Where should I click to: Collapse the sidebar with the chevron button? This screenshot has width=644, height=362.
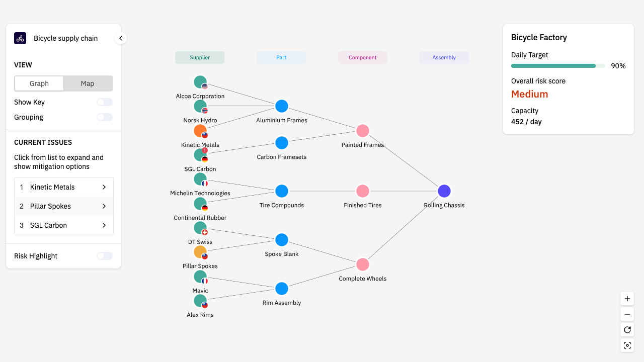(120, 38)
